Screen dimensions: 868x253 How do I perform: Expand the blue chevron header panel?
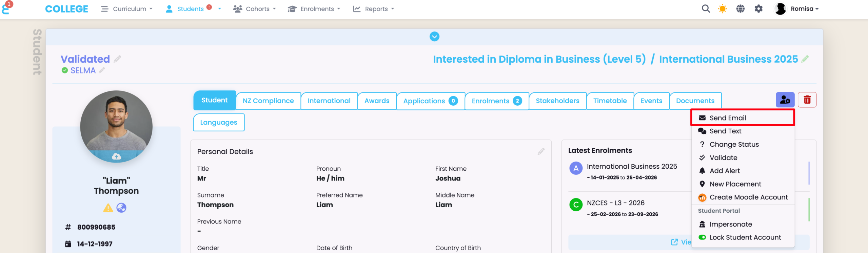tap(434, 37)
